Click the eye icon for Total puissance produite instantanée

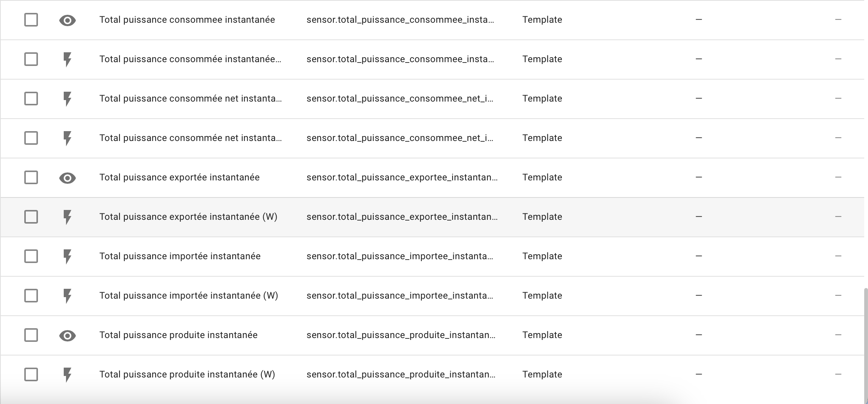68,335
